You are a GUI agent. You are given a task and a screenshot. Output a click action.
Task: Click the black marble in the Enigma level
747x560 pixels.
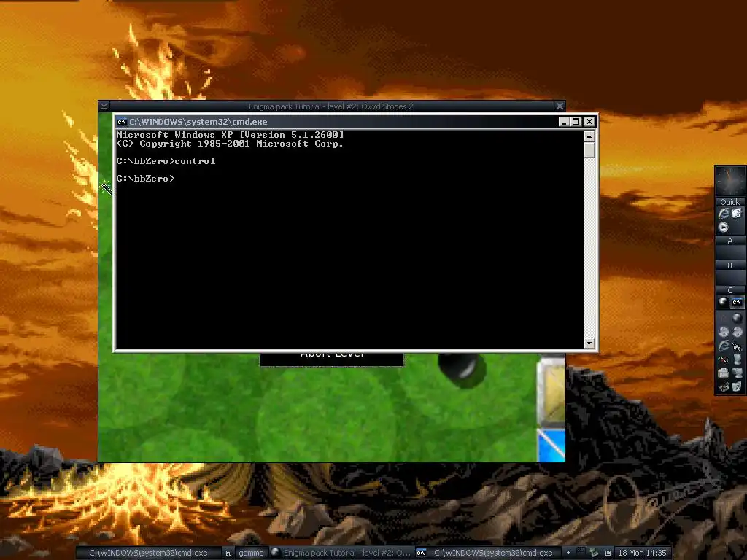(x=462, y=370)
